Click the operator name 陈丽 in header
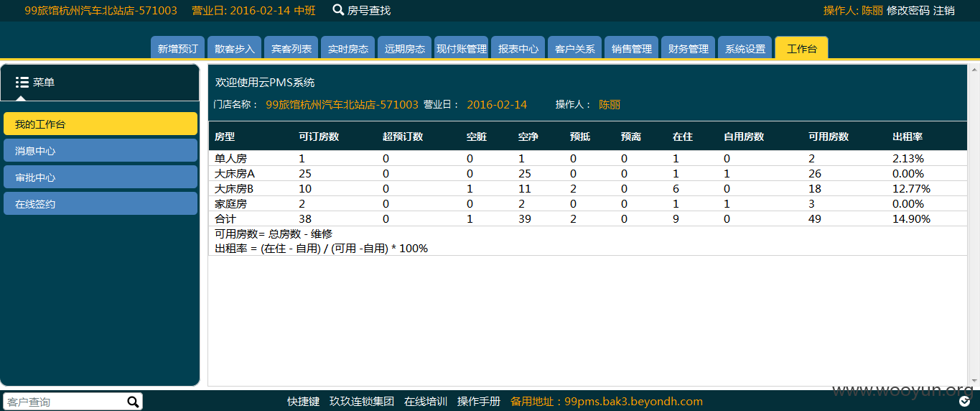 click(x=872, y=10)
